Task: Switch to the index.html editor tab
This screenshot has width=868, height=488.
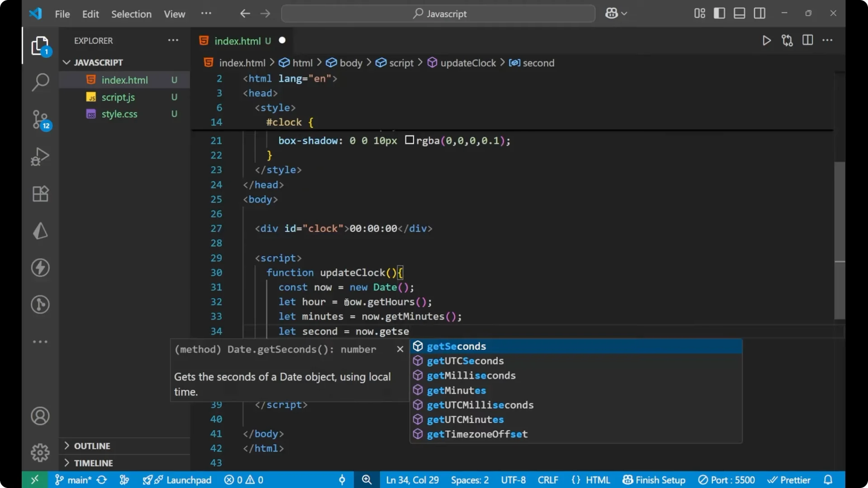Action: click(237, 41)
